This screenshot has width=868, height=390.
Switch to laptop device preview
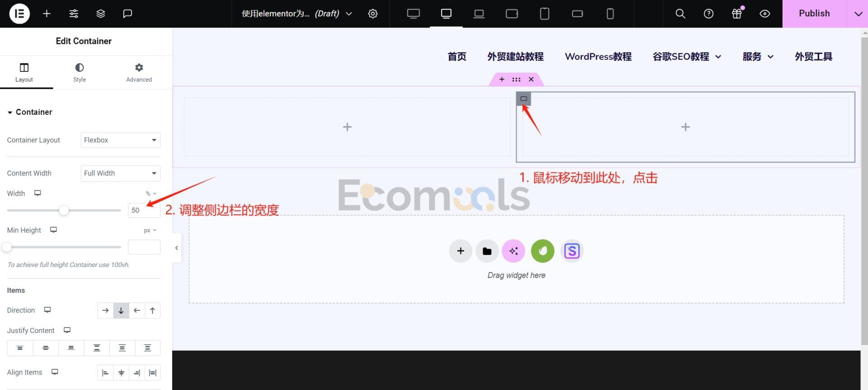(x=479, y=14)
